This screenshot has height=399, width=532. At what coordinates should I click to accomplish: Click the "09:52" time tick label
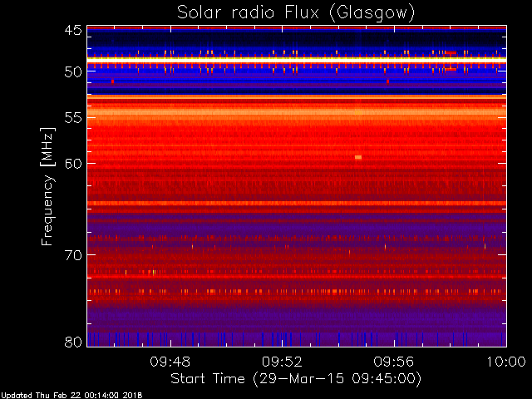coord(282,362)
